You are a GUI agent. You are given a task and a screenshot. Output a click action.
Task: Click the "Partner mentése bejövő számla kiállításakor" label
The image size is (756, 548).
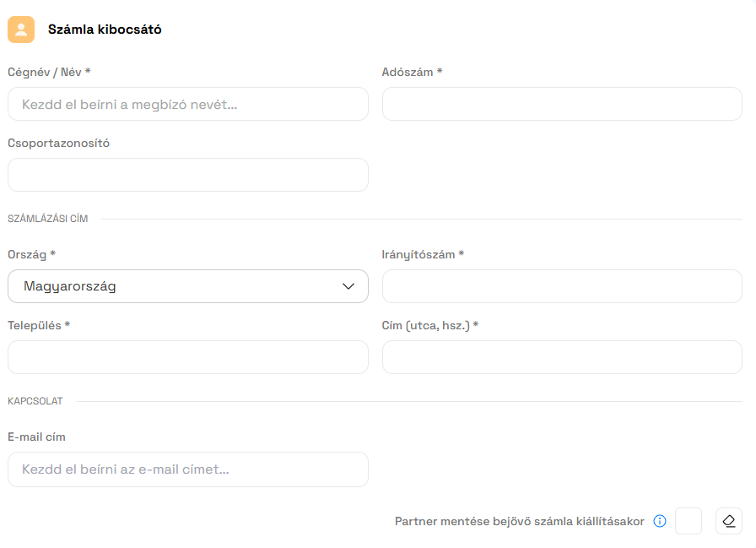tap(519, 522)
